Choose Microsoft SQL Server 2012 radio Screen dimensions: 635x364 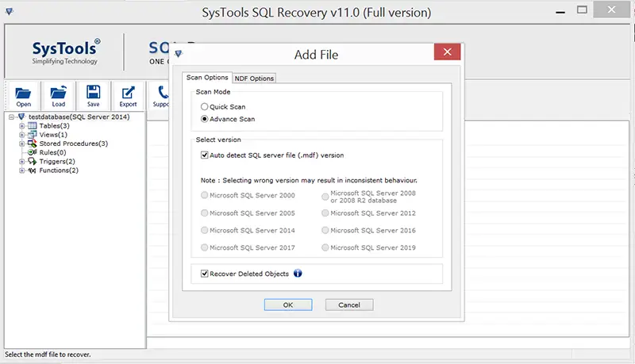tap(325, 213)
